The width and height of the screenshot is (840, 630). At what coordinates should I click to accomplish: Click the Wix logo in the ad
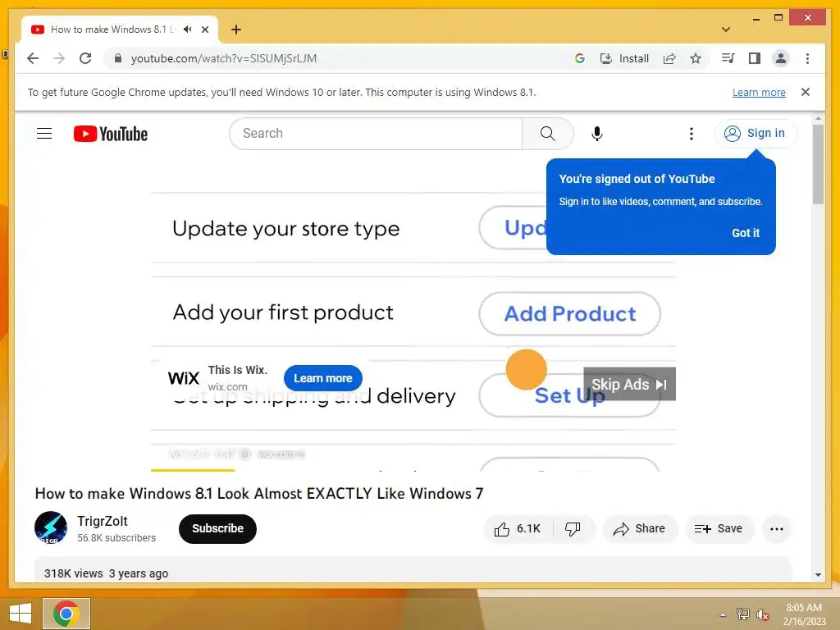coord(183,378)
